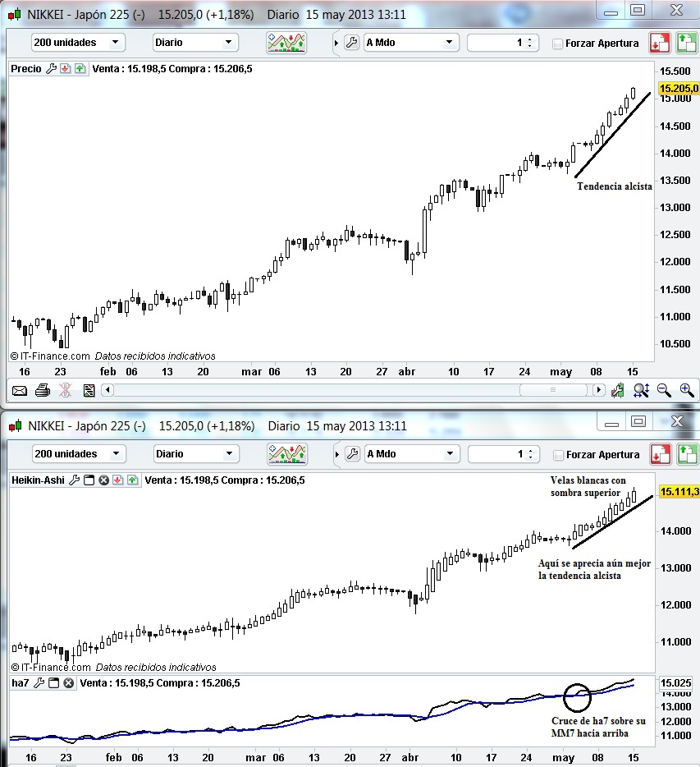Click chart horizontal scrollbar thumb
Image resolution: width=700 pixels, height=767 pixels.
553,390
